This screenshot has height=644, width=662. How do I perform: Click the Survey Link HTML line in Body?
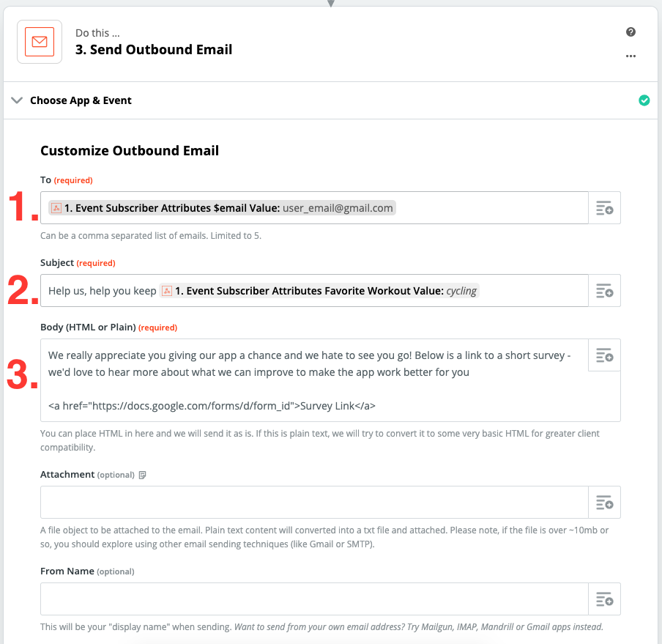coord(212,406)
